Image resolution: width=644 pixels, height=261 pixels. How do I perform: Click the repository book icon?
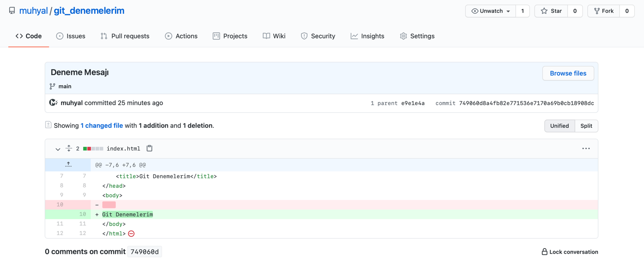12,10
